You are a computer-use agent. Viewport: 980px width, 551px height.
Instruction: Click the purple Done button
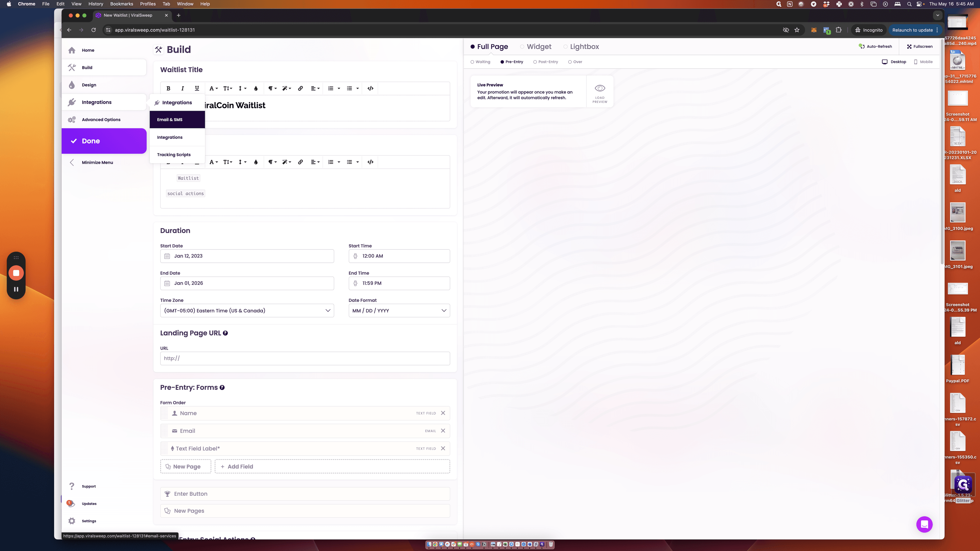click(104, 141)
